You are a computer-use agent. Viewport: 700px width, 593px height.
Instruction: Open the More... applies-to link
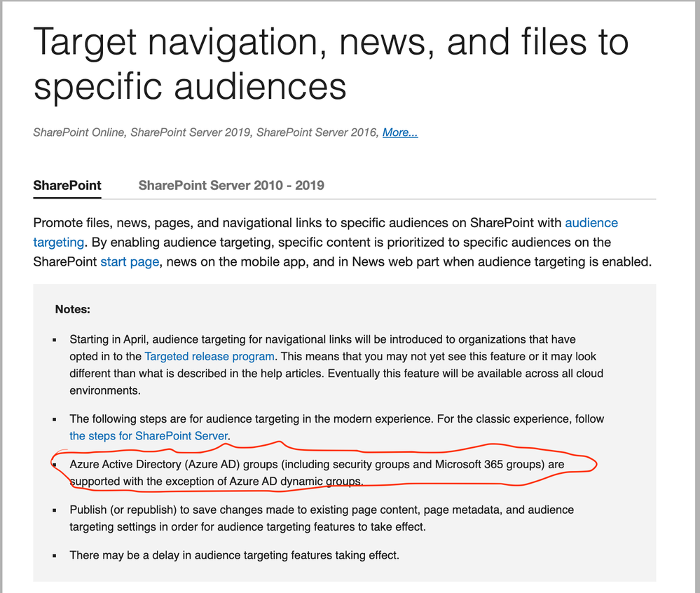tap(400, 132)
